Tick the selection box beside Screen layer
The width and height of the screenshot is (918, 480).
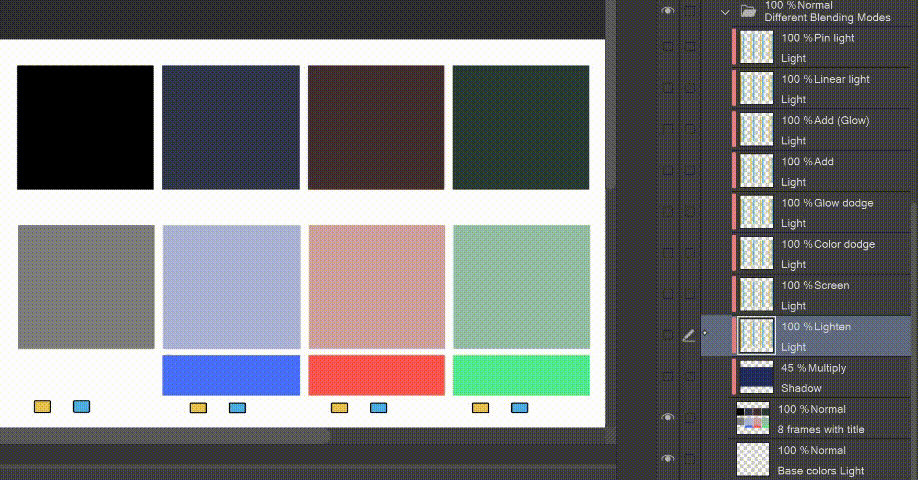pos(690,294)
